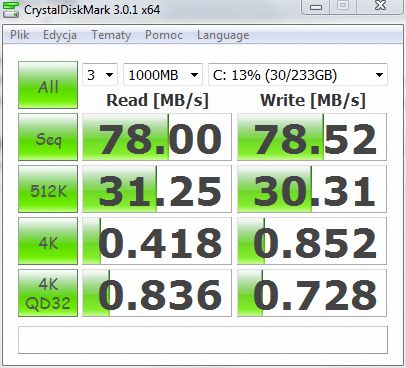Close the CrystalDiskMark window
Viewport: 406px width, 368px height.
[x=380, y=7]
